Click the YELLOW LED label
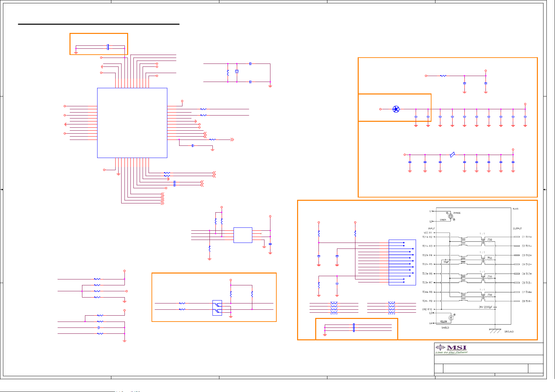Screen dimensions: 555x392 pos(443,322)
